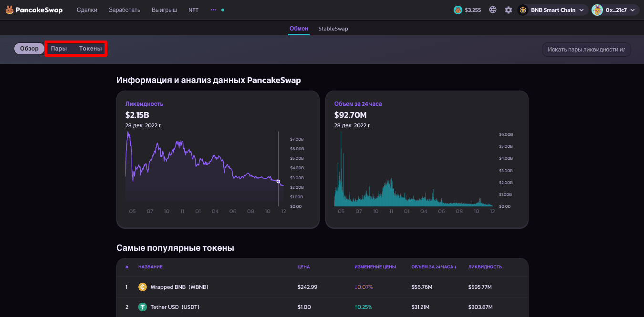
Task: Click the 24-hour volume bar chart
Action: [x=414, y=169]
